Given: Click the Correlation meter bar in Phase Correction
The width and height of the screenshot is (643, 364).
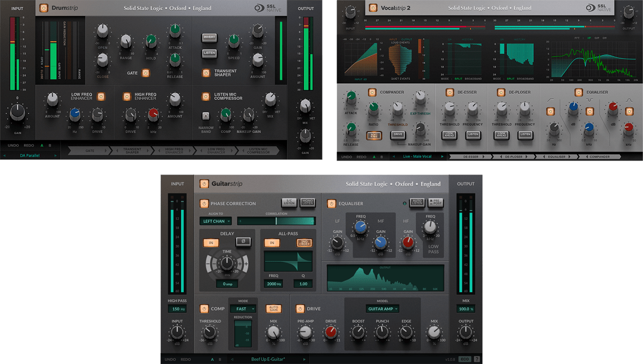Looking at the screenshot, I should 276,221.
